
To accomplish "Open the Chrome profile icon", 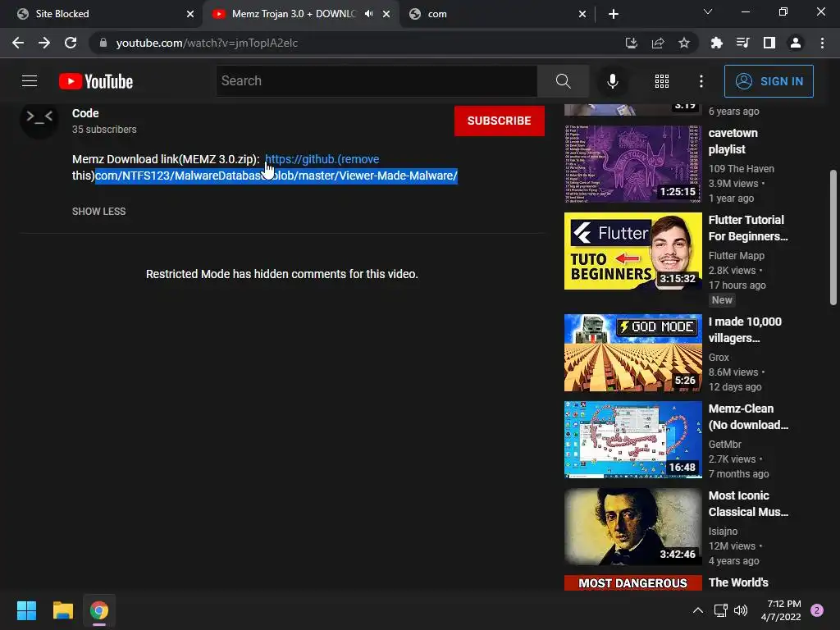I will coord(796,43).
